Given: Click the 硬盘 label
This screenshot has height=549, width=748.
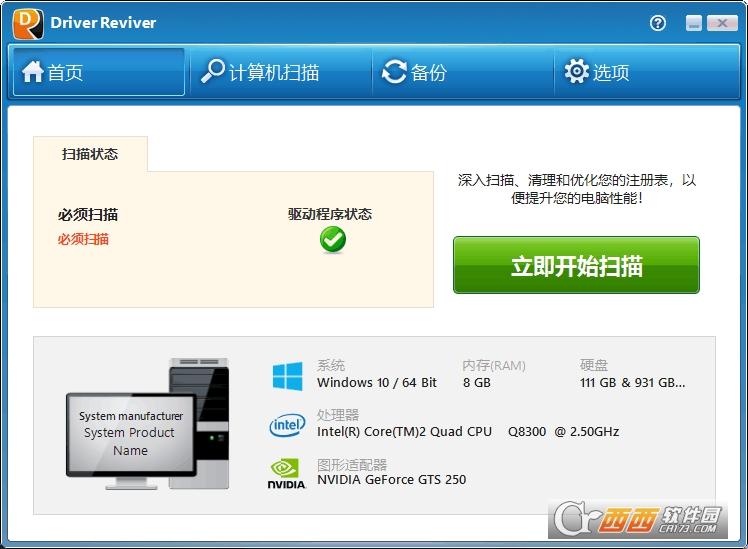Looking at the screenshot, I should (x=593, y=365).
